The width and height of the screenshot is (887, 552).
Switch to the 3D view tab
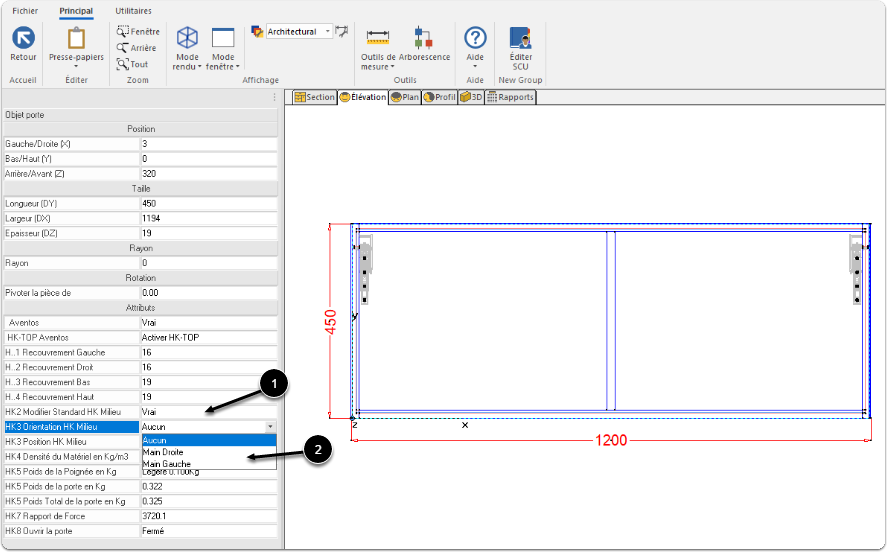(471, 97)
